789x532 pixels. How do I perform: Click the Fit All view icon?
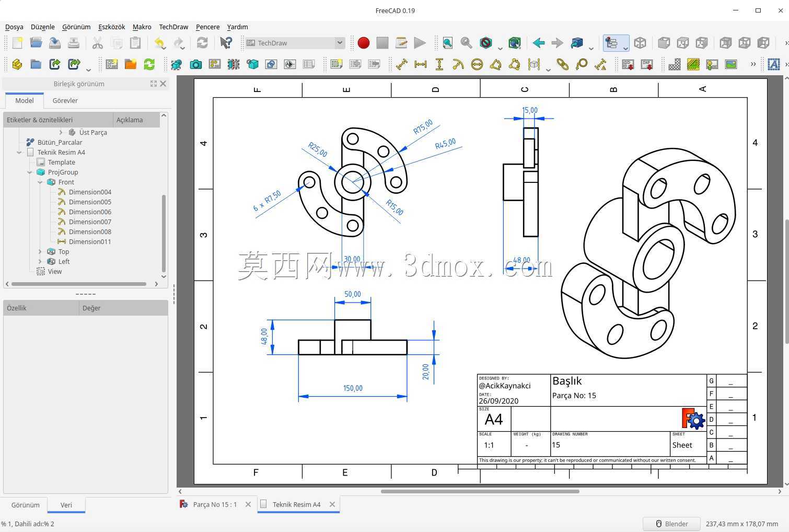click(x=448, y=43)
